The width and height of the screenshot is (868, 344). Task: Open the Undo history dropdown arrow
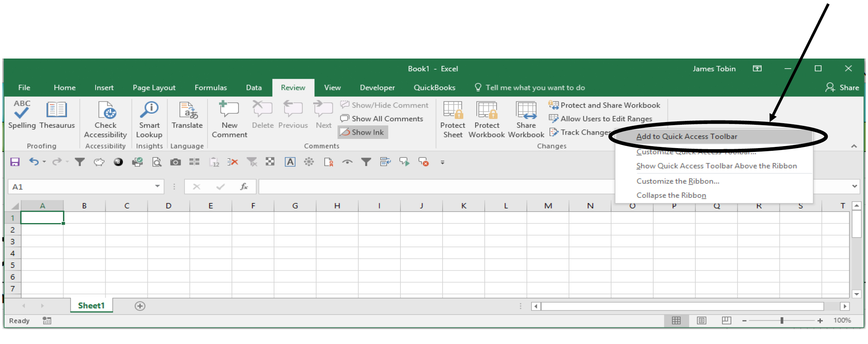pos(44,162)
